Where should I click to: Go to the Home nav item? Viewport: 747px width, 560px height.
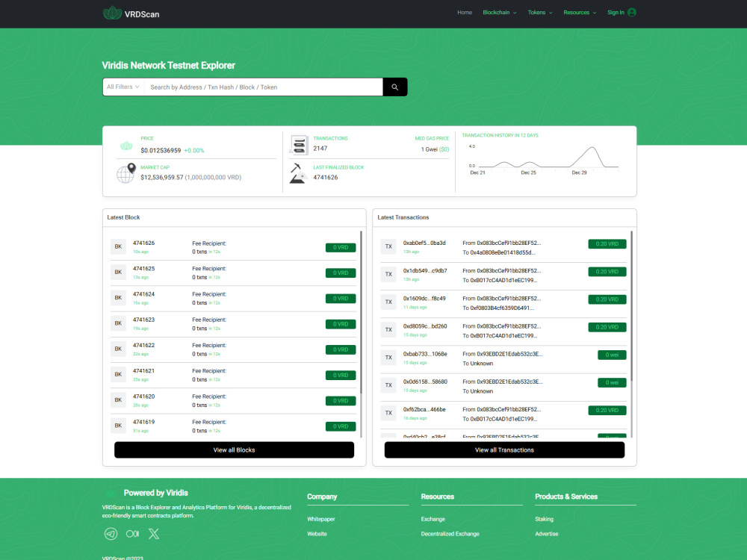(x=465, y=13)
